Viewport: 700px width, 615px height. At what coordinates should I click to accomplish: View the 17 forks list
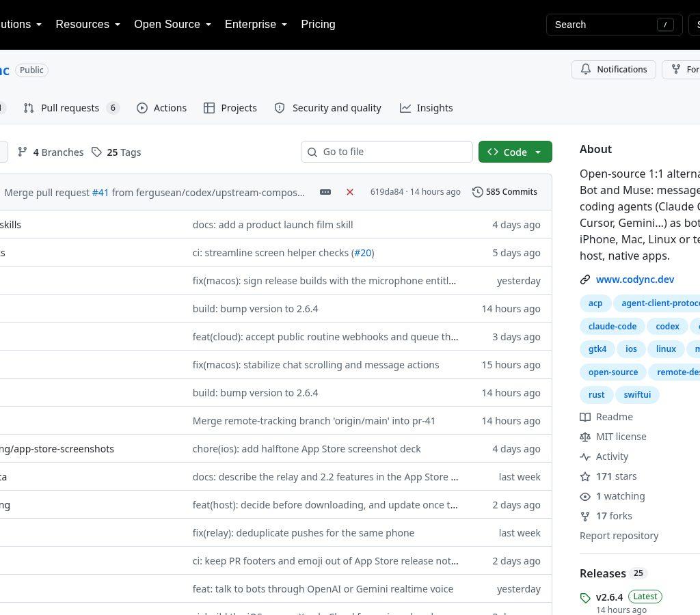tap(614, 516)
